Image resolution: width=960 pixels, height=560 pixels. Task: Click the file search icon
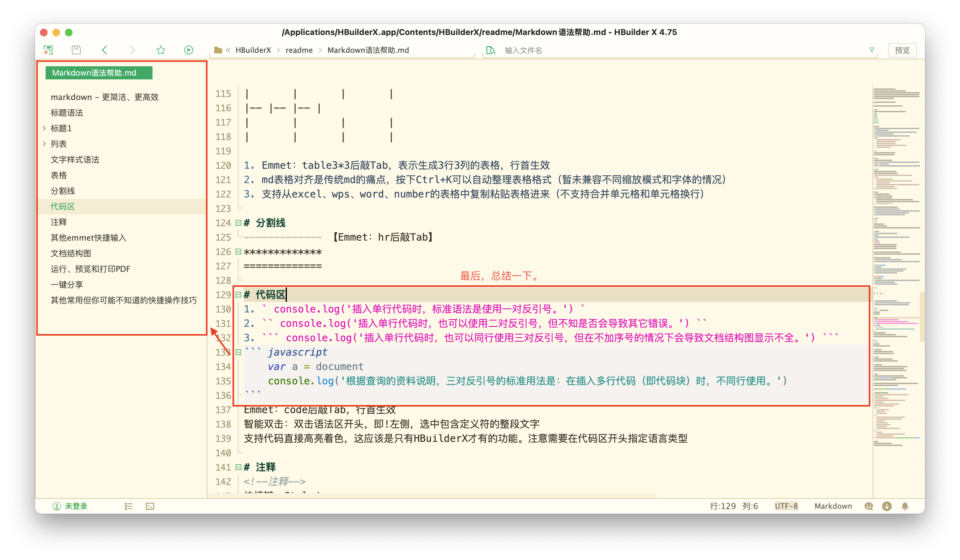[491, 50]
